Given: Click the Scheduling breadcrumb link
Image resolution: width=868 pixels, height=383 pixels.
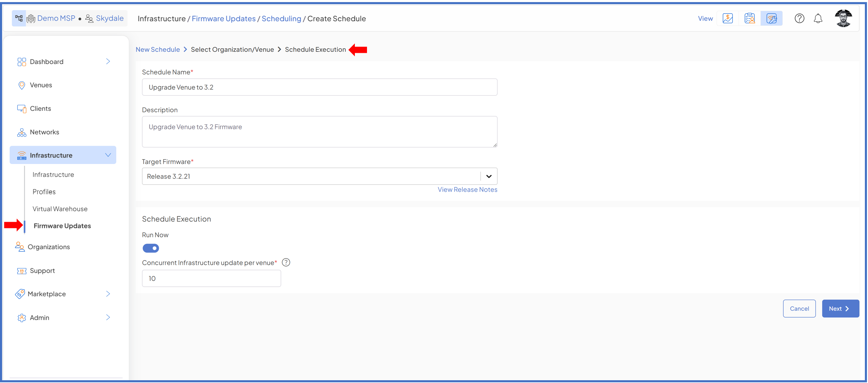Looking at the screenshot, I should point(281,19).
